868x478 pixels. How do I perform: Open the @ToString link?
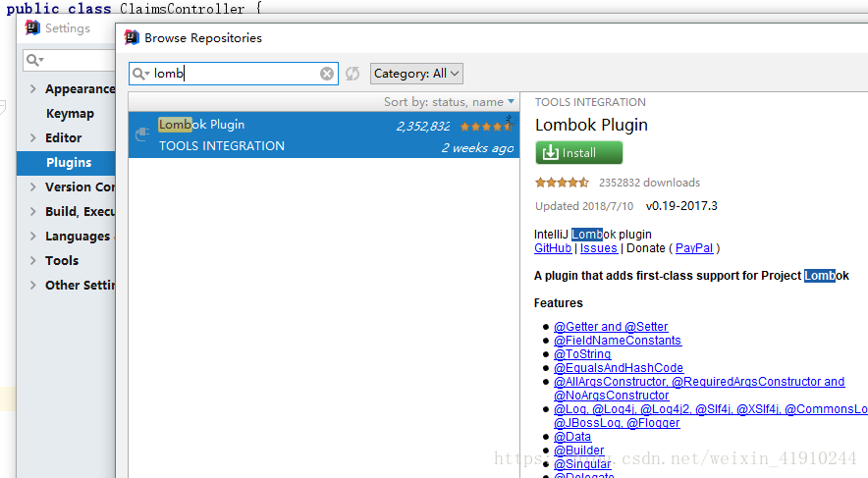(x=582, y=354)
